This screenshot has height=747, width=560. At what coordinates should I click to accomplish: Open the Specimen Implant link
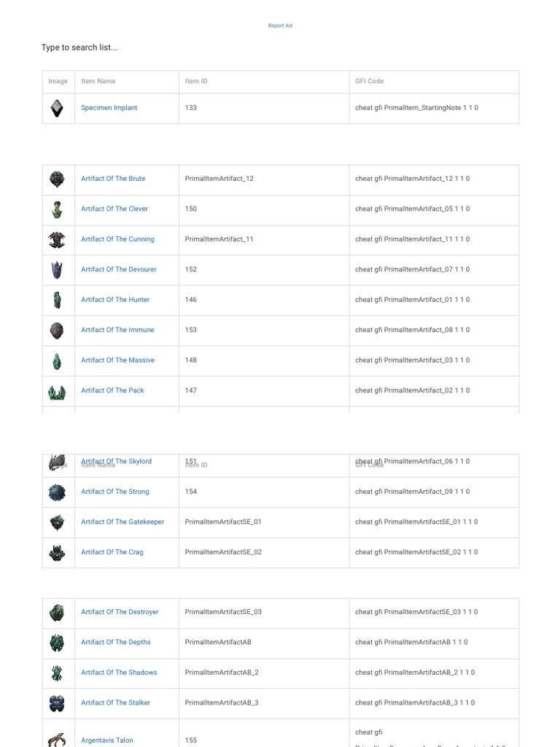pyautogui.click(x=109, y=108)
